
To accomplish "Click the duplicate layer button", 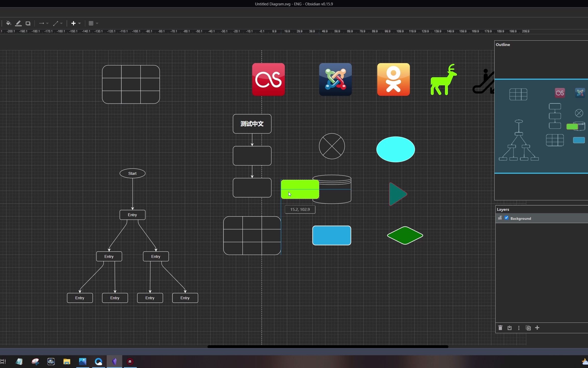I will coord(528,328).
